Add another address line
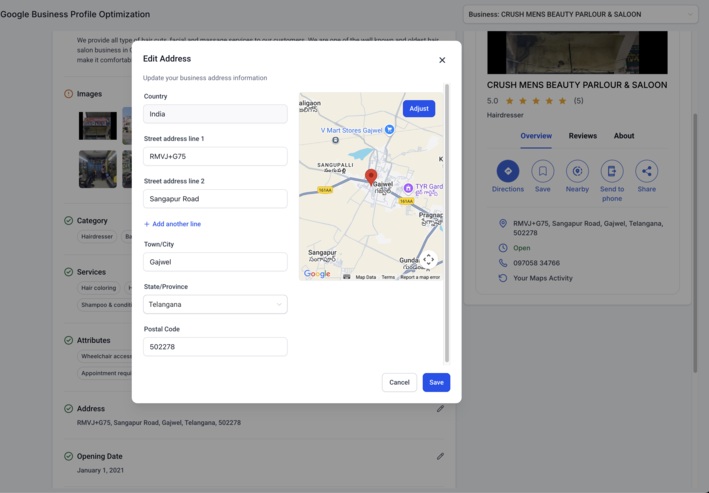Screen dimensions: 709x493 pyautogui.click(x=172, y=224)
